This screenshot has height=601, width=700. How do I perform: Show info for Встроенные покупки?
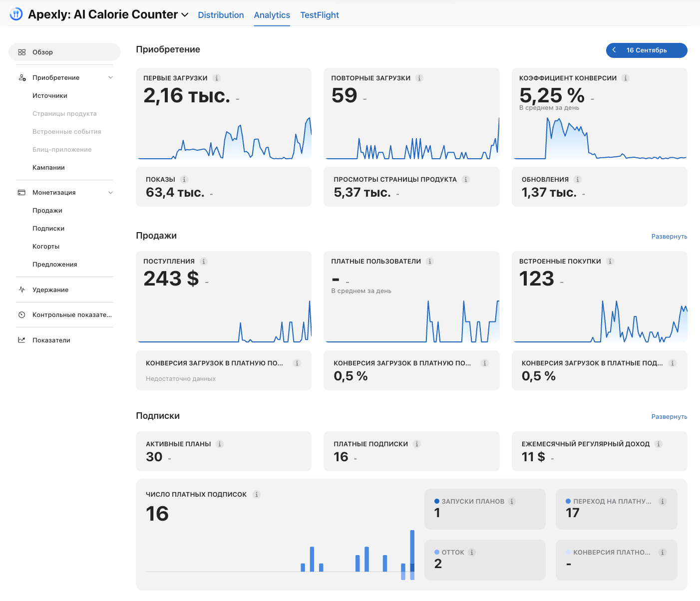coord(610,261)
